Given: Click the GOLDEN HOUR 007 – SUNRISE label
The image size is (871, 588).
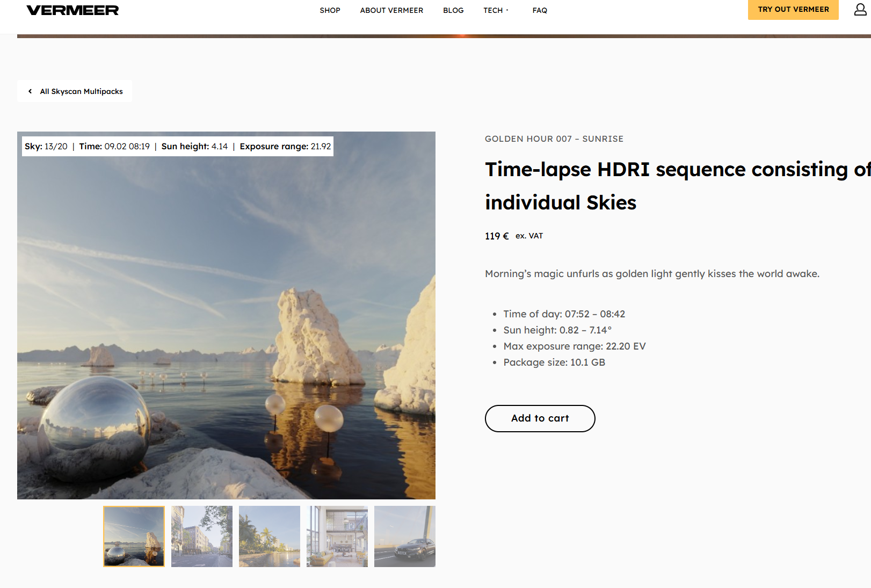Looking at the screenshot, I should point(554,139).
